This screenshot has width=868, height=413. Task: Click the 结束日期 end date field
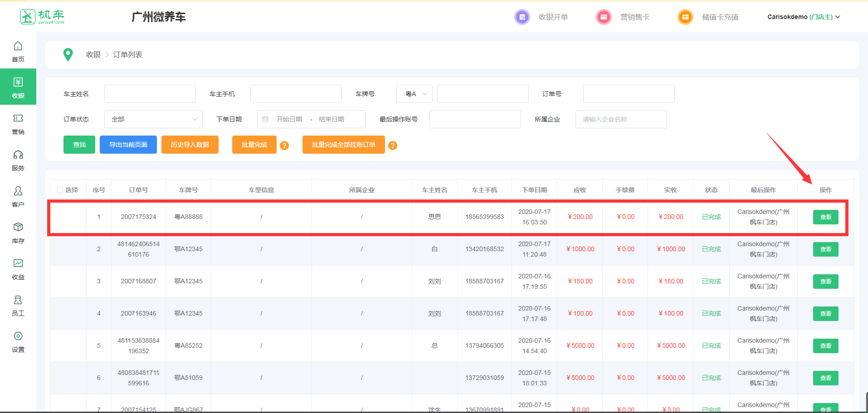pyautogui.click(x=332, y=119)
